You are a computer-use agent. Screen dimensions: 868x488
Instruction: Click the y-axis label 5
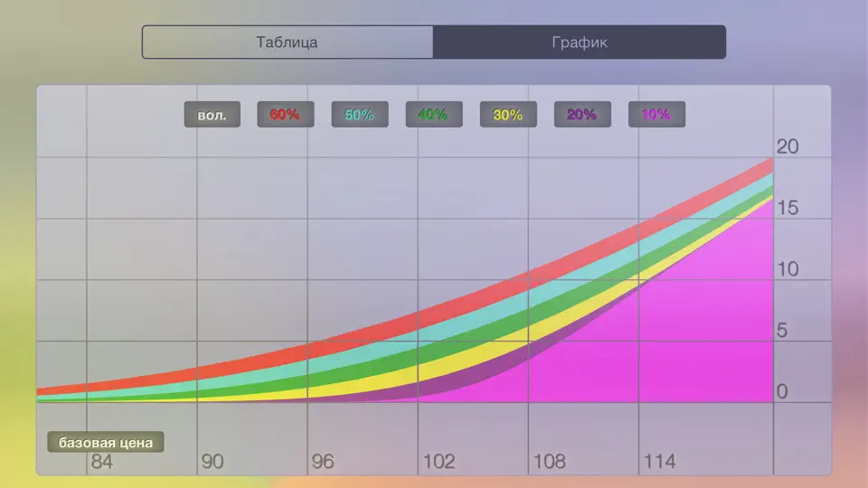782,331
